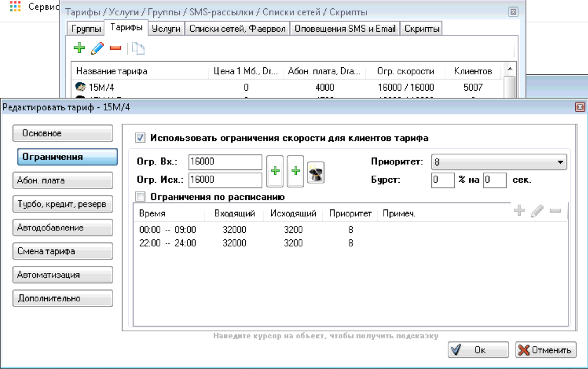Click the Примеч. column header
The width and height of the screenshot is (588, 369).
click(x=399, y=213)
